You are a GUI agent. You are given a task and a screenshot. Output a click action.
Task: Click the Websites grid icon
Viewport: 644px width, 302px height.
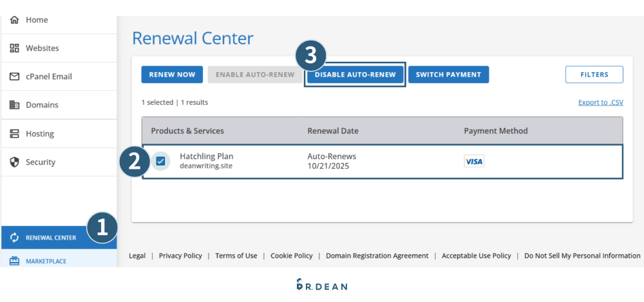pos(14,48)
